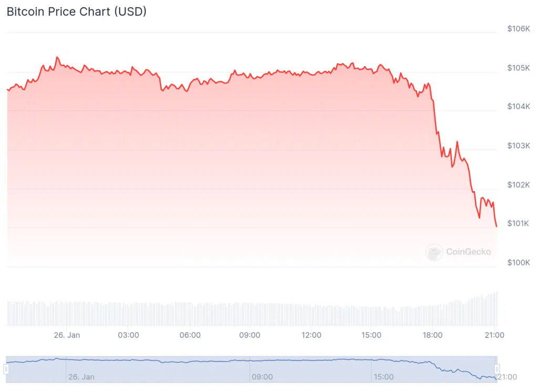538x392 pixels.
Task: Click the CoinGecko watermark text
Action: tap(468, 252)
